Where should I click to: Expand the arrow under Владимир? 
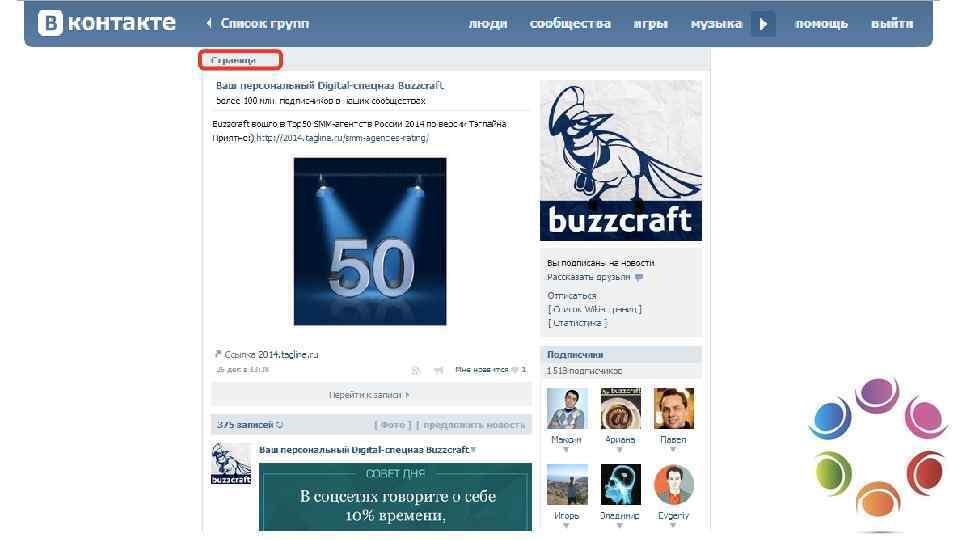click(x=620, y=525)
